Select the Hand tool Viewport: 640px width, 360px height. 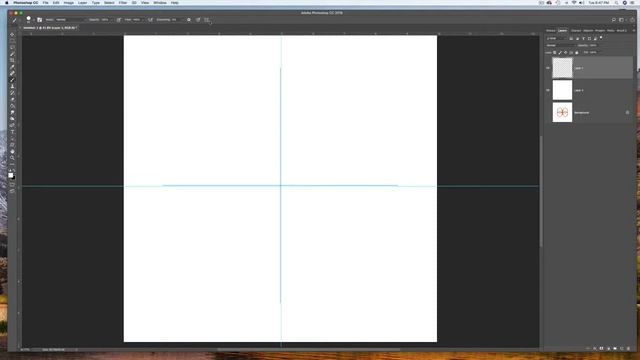coord(12,151)
